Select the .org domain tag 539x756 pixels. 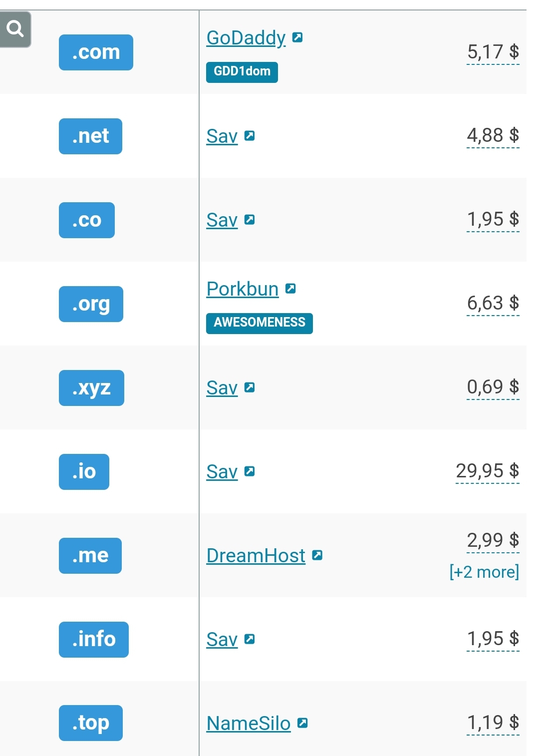tap(91, 304)
